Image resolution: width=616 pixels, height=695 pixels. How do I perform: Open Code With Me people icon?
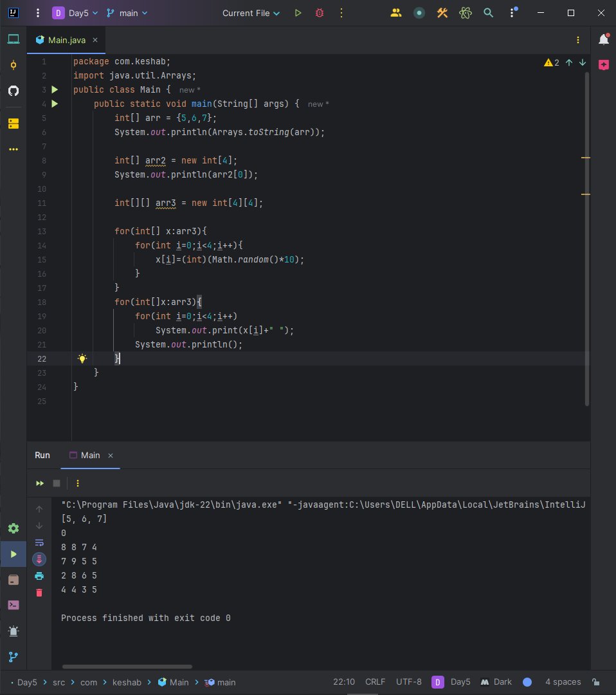tap(396, 14)
